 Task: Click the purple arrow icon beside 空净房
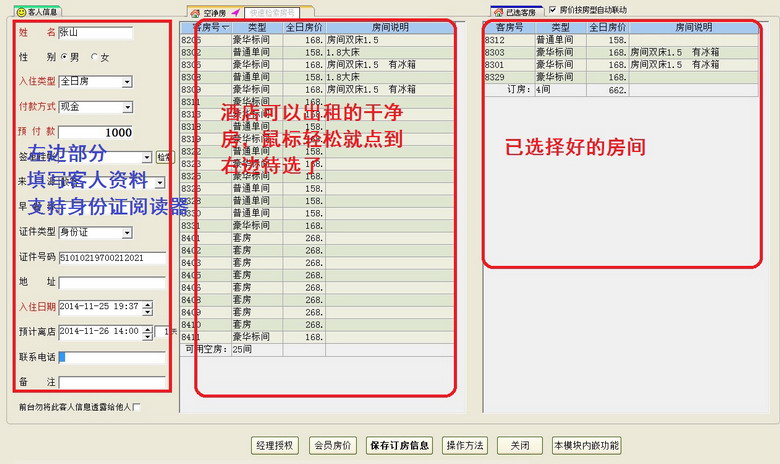tap(235, 13)
